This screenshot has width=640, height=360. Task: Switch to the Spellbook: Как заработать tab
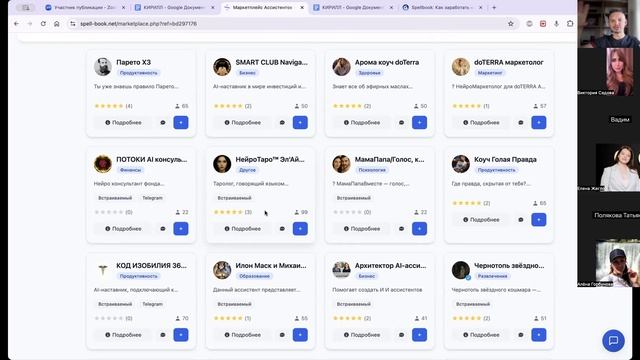443,7
